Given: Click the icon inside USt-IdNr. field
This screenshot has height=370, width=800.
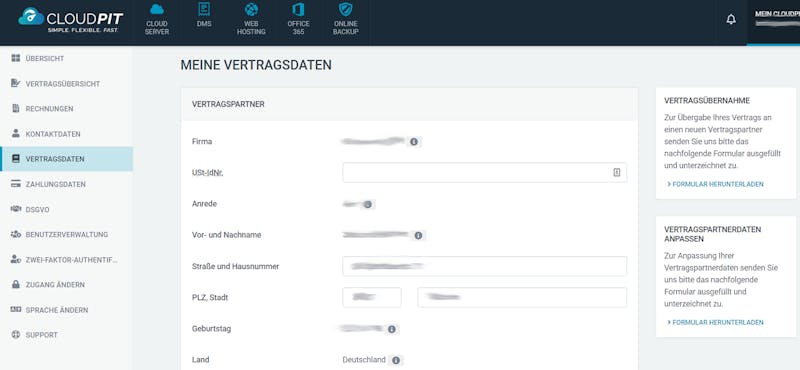Looking at the screenshot, I should pos(616,172).
